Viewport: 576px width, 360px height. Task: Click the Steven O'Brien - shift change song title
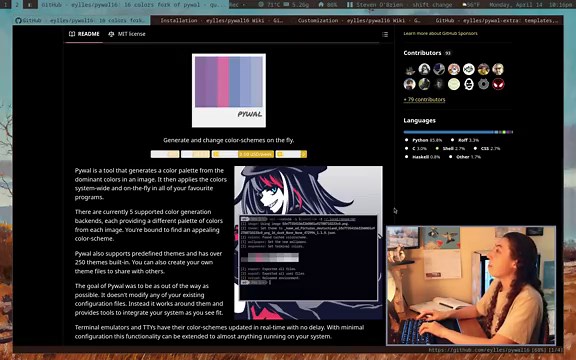[404, 5]
